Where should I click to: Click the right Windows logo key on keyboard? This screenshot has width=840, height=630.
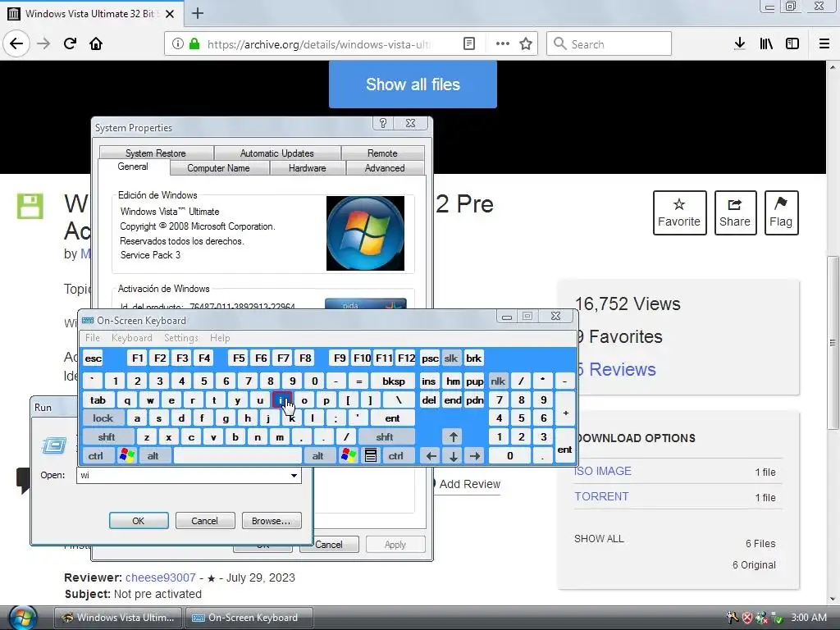pos(348,456)
